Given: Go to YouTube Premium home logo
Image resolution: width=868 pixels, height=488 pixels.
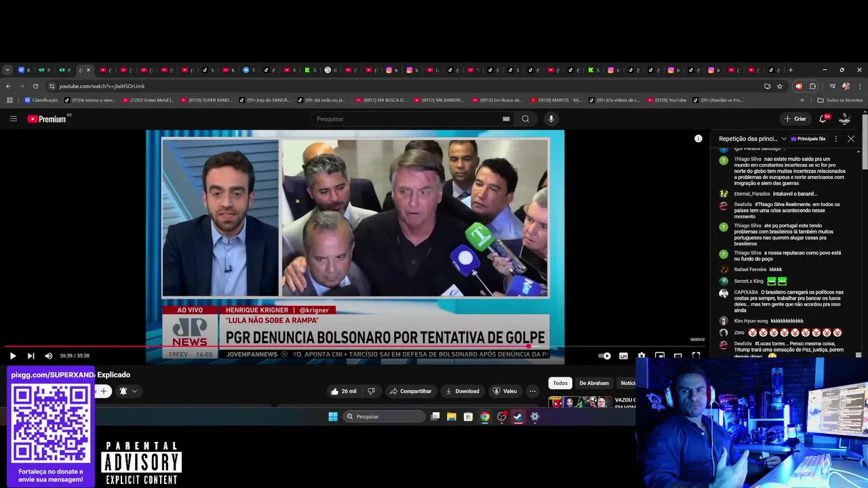Looking at the screenshot, I should pos(47,119).
